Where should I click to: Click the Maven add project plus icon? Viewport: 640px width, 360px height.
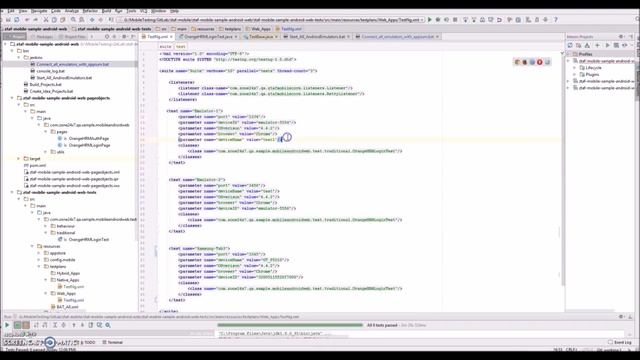click(598, 45)
